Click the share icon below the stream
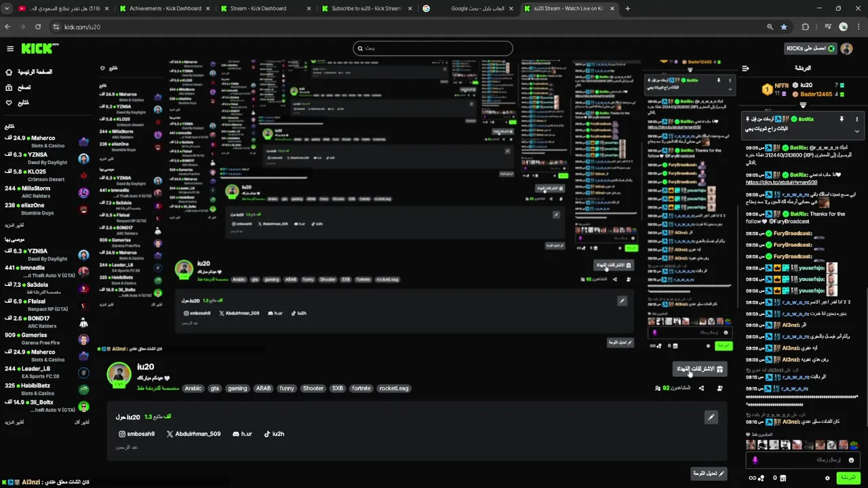 [x=701, y=388]
